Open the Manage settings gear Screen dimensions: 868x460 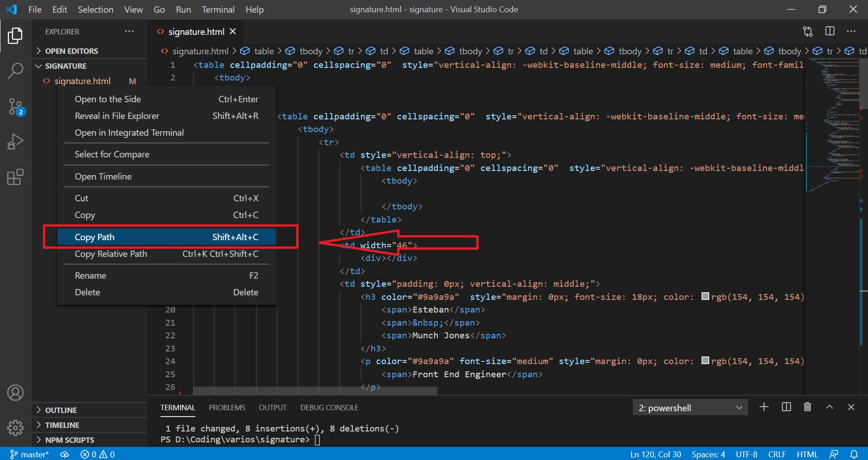(x=16, y=427)
